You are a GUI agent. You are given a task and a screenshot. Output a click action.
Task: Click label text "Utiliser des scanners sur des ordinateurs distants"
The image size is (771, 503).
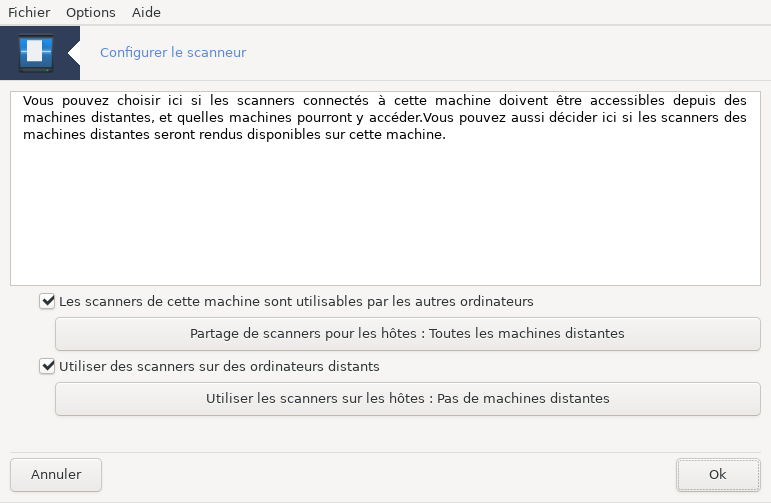[220, 366]
